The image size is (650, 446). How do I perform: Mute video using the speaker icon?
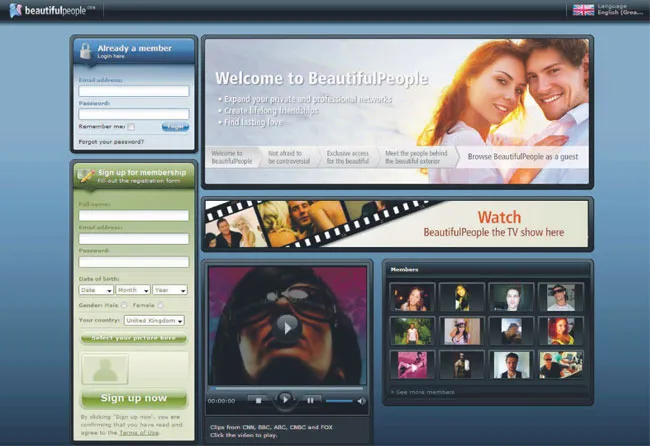[361, 401]
